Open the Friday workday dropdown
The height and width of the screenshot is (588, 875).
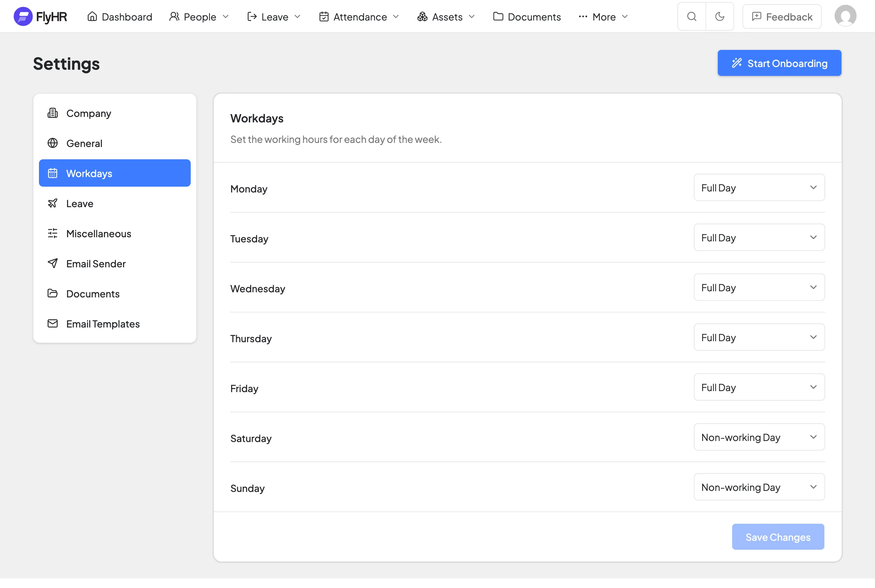click(x=759, y=387)
